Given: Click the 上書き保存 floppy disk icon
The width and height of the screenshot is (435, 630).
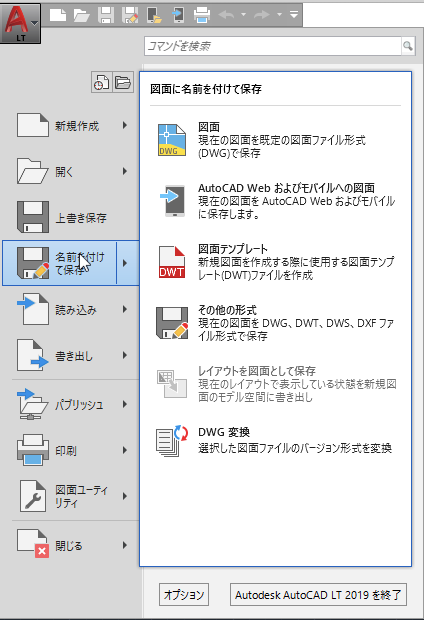Looking at the screenshot, I should 33,217.
